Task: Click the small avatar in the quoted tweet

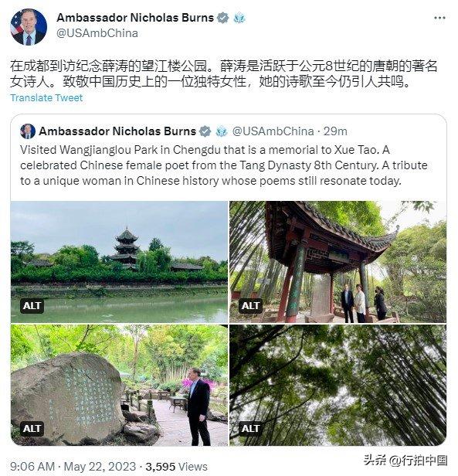Action: pyautogui.click(x=28, y=131)
